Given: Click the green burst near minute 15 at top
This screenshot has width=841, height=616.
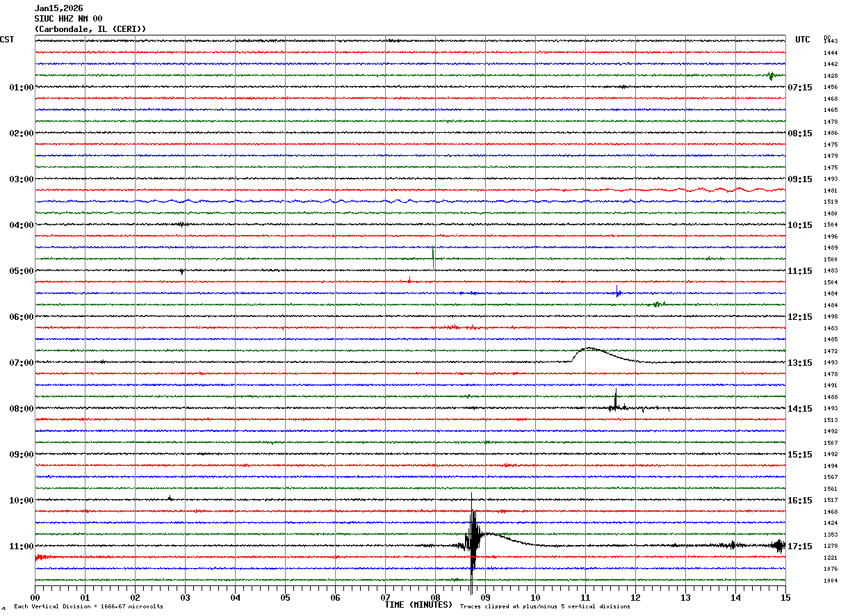Looking at the screenshot, I should tap(771, 75).
